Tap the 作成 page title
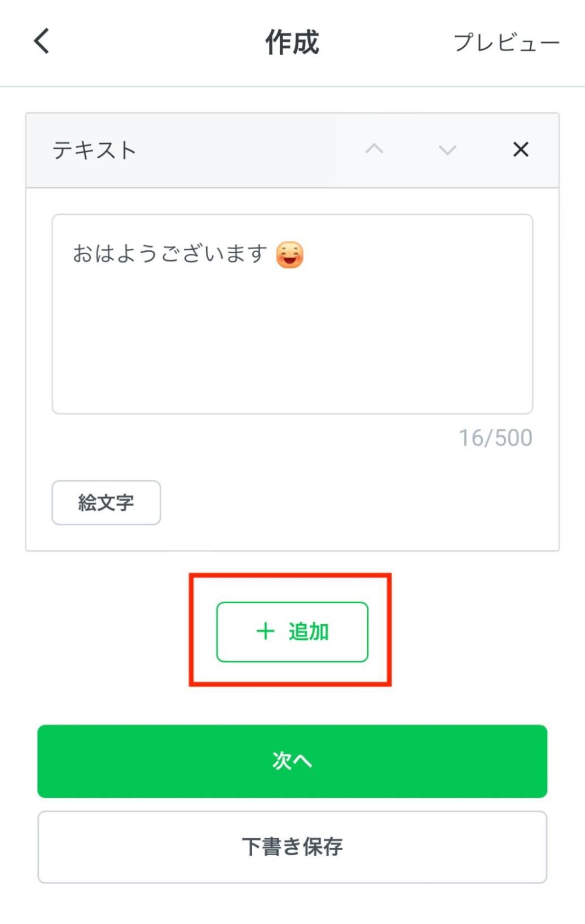This screenshot has width=585, height=924. [x=292, y=42]
